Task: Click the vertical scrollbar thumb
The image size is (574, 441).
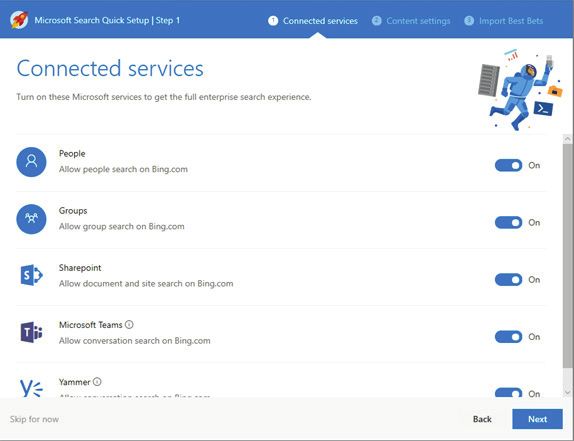Action: point(567,256)
